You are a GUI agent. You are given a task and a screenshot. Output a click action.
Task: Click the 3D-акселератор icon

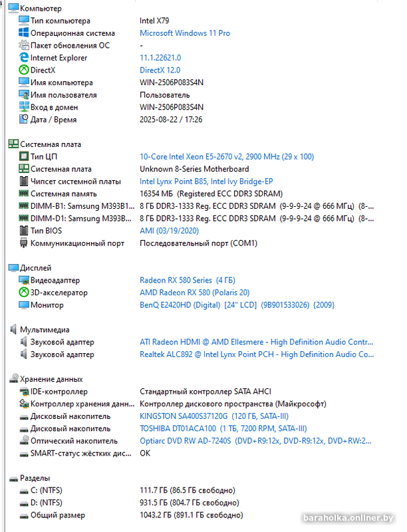(24, 292)
